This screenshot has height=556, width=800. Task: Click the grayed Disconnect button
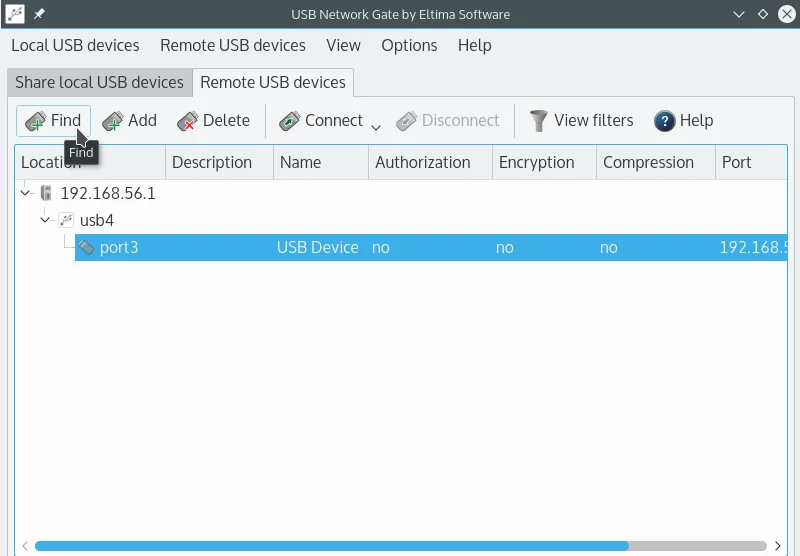coord(448,121)
